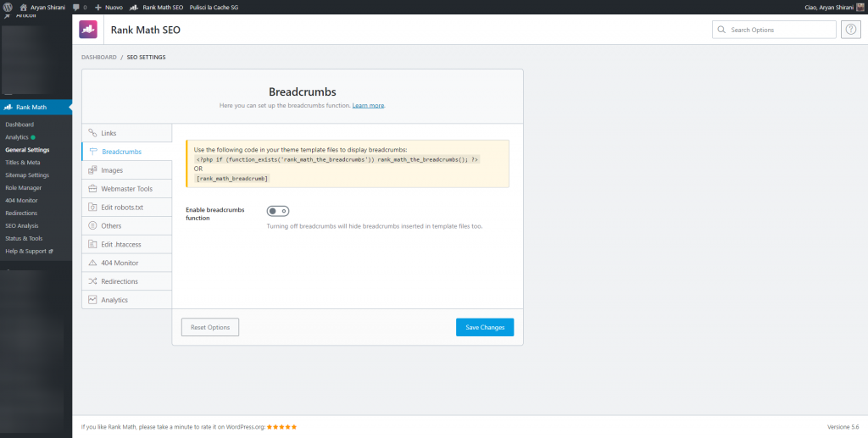Follow the Learn more link
Viewport: 868px width, 438px height.
point(368,105)
